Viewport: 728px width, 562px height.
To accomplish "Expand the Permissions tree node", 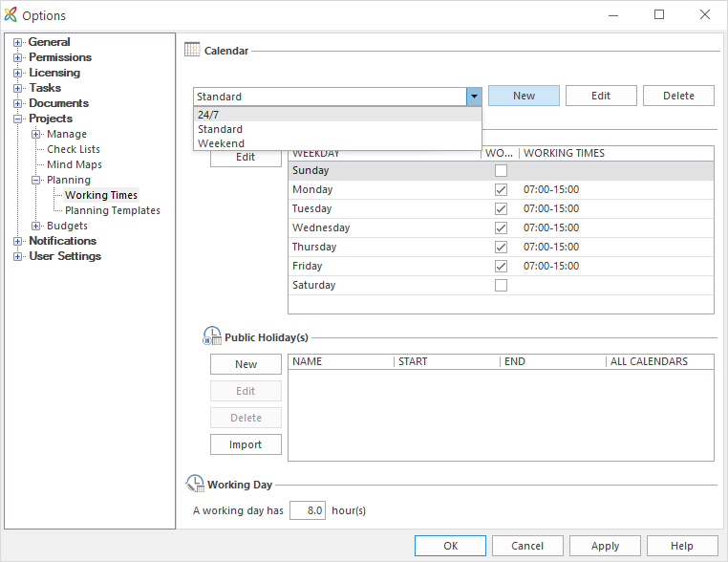I will coord(17,57).
